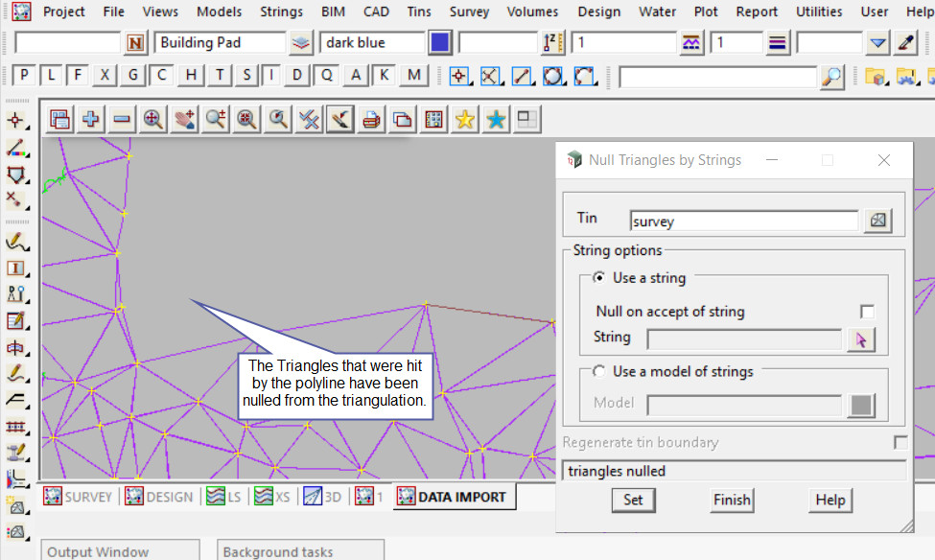Click the plus add model icon
Viewport: 935px width, 560px height.
point(91,120)
